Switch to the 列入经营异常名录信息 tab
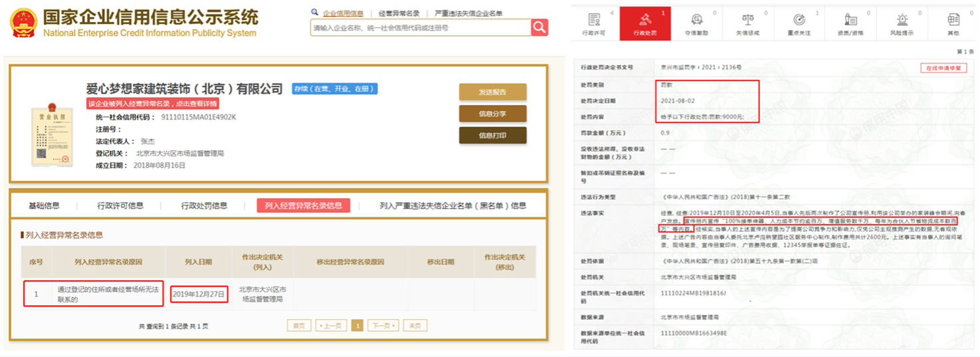The width and height of the screenshot is (980, 357). point(304,205)
